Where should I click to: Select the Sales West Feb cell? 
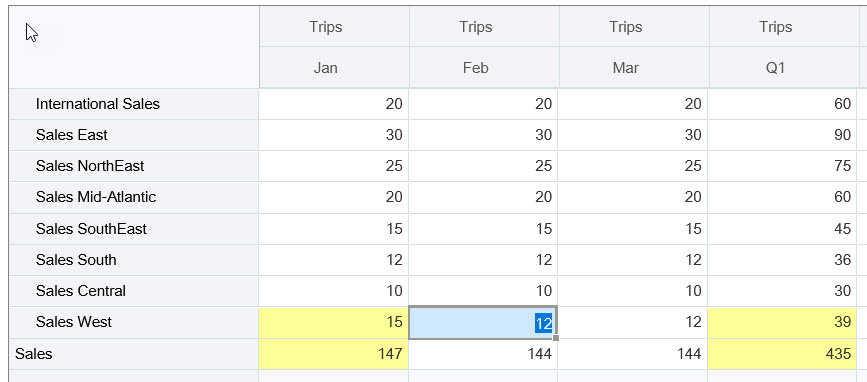click(483, 322)
